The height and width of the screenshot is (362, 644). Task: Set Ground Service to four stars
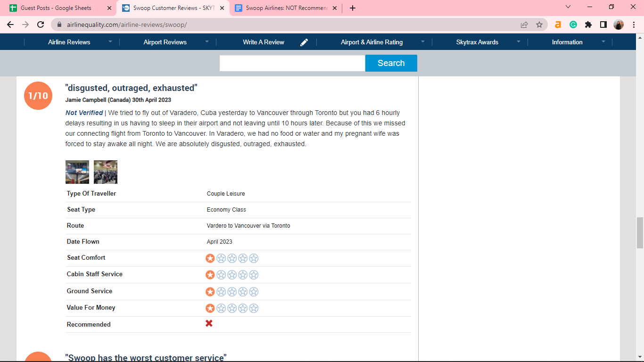coord(243,292)
